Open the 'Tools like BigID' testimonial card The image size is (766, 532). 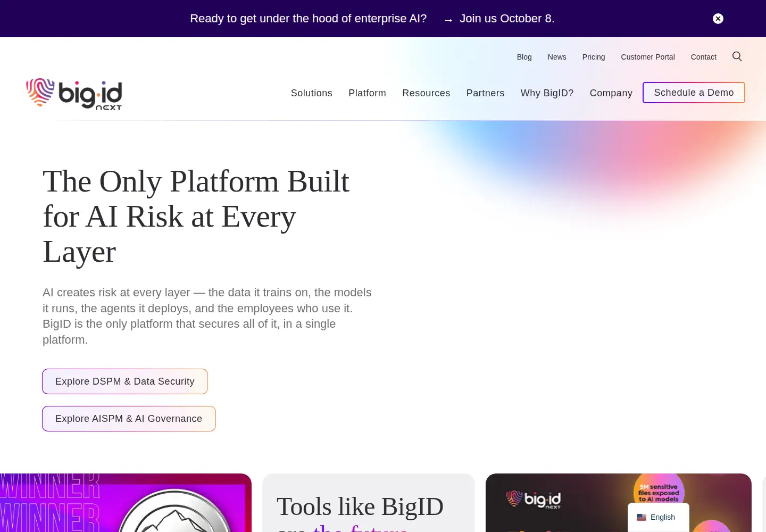tap(368, 503)
